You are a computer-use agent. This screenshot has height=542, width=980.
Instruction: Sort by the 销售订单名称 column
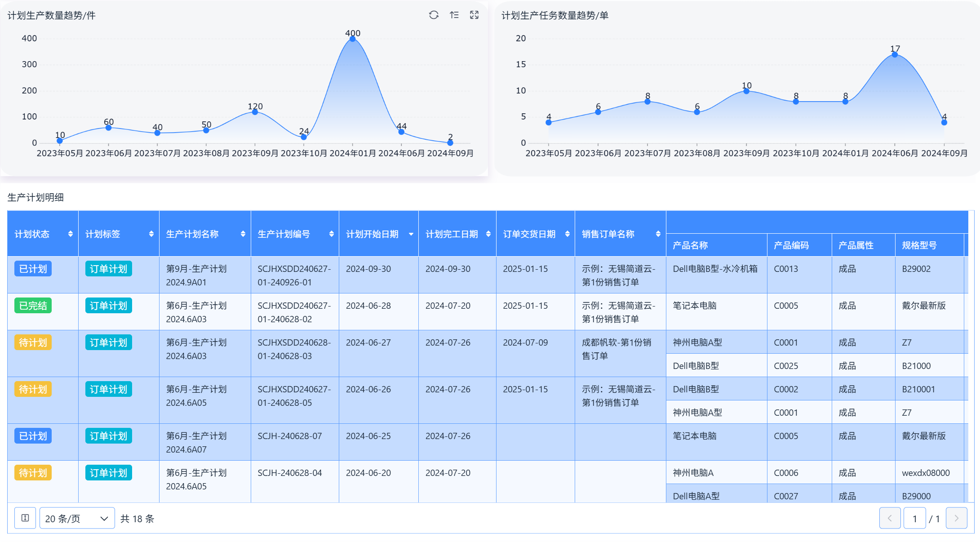pos(657,234)
